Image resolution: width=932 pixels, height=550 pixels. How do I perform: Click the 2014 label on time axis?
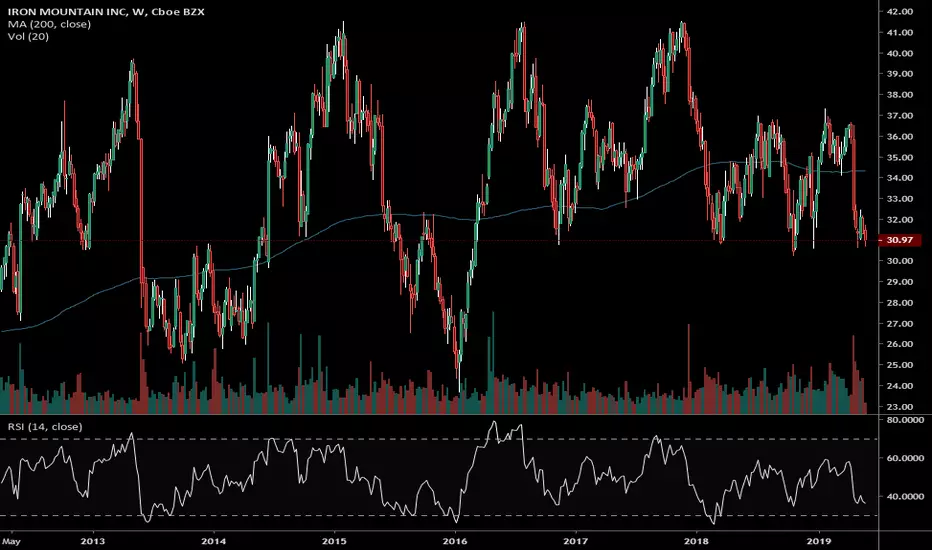tap(213, 541)
